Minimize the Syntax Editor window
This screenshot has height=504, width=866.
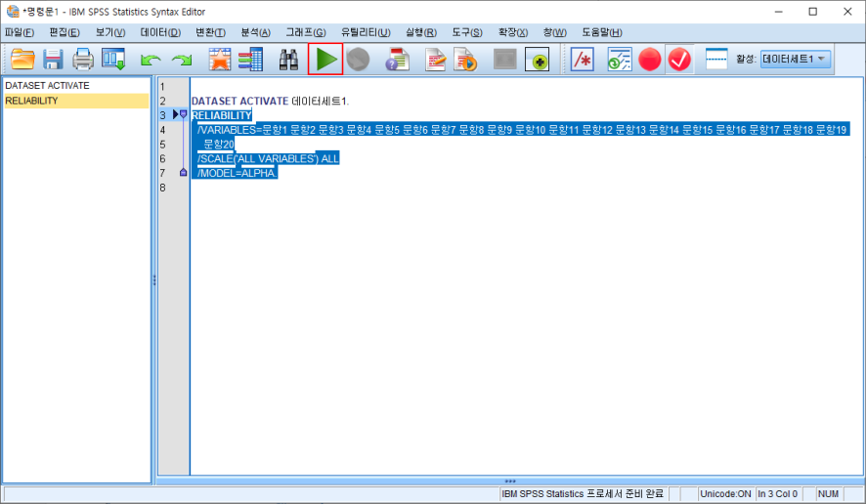click(x=779, y=12)
